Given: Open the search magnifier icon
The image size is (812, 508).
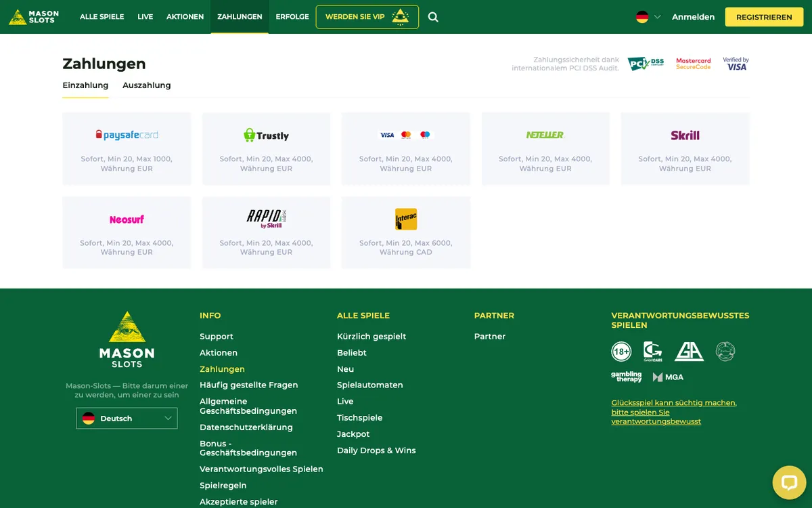Looking at the screenshot, I should click(x=433, y=17).
